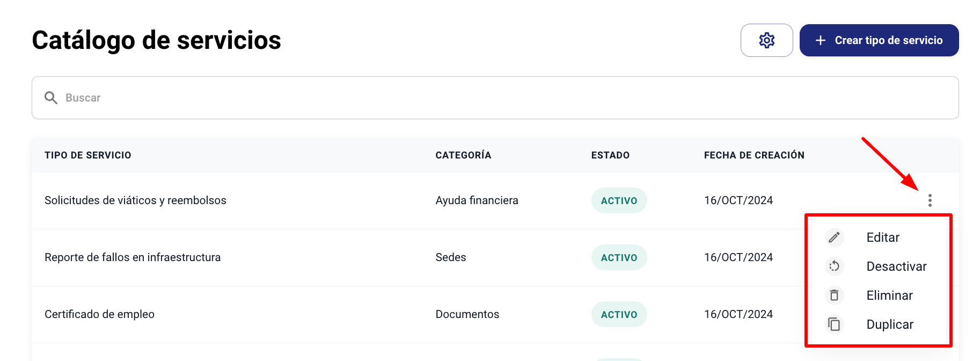Click the FECHA DE CREACIÓN column header
Screen dimensions: 980x361
pos(754,155)
